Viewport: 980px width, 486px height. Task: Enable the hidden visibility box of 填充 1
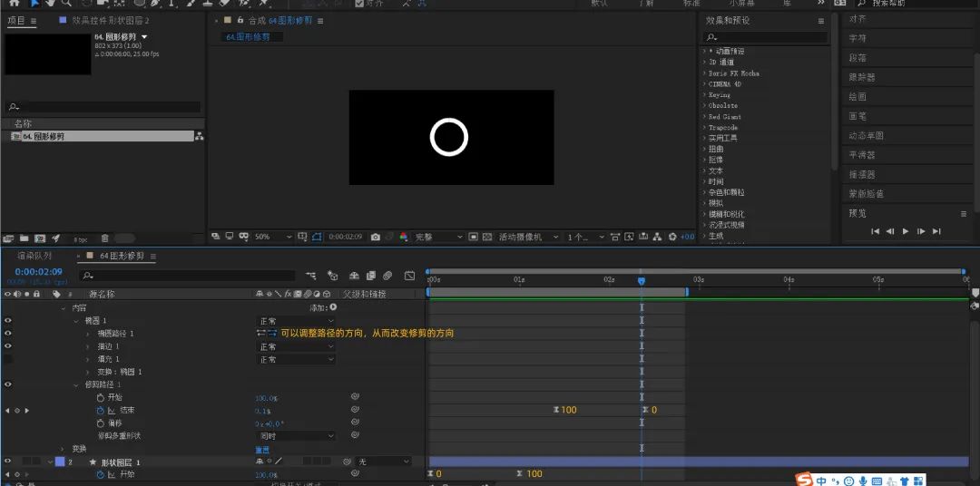[7, 359]
